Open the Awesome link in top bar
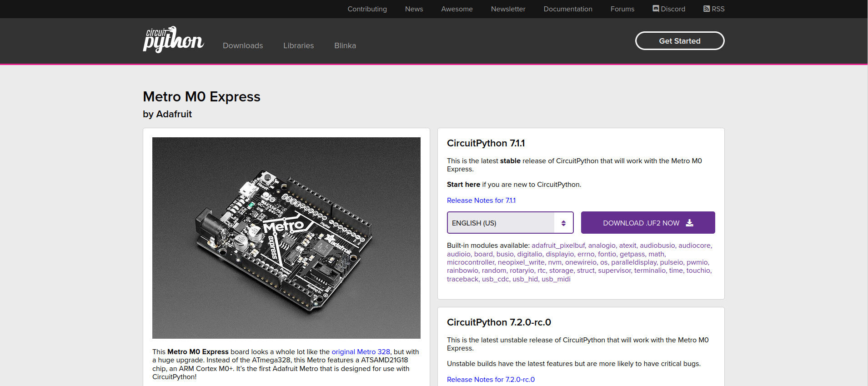868x386 pixels. coord(457,9)
